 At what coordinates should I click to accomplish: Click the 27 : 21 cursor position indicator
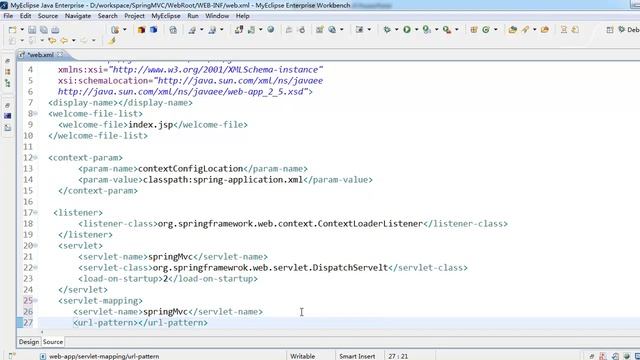(x=398, y=356)
